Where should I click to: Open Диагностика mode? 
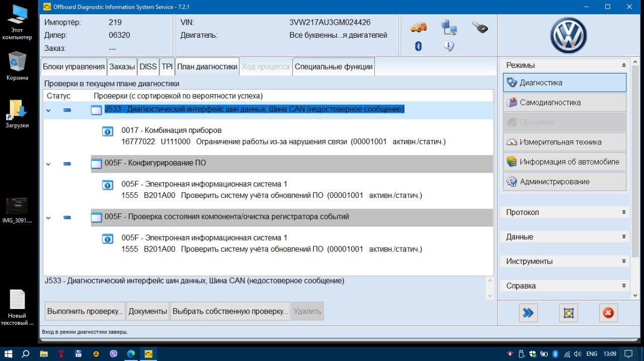[565, 83]
